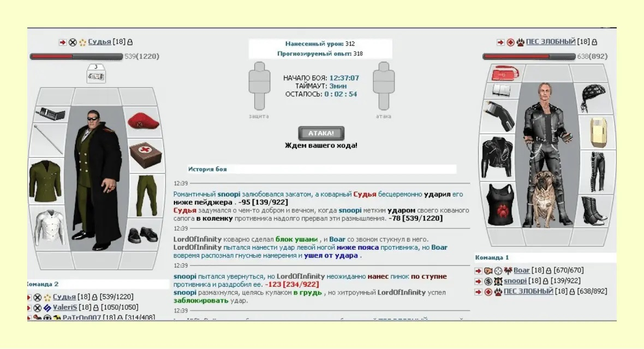
Task: Click the Прогнозируемый опыт: 318 text
Action: pyautogui.click(x=320, y=53)
